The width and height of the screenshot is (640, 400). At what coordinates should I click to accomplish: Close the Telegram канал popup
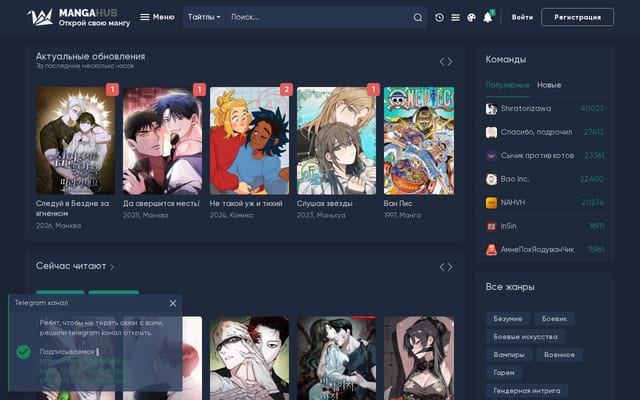coord(173,303)
